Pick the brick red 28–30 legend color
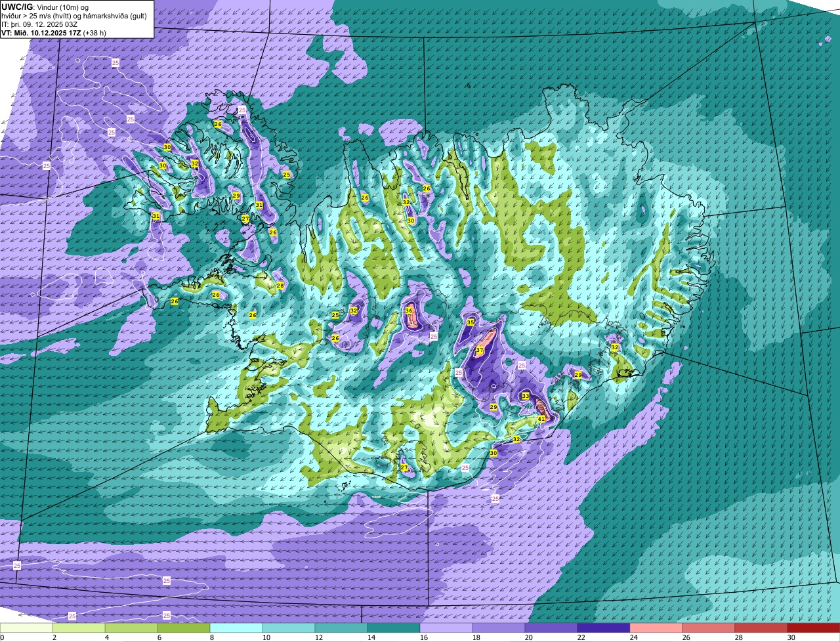Image resolution: width=840 pixels, height=642 pixels. pyautogui.click(x=761, y=628)
